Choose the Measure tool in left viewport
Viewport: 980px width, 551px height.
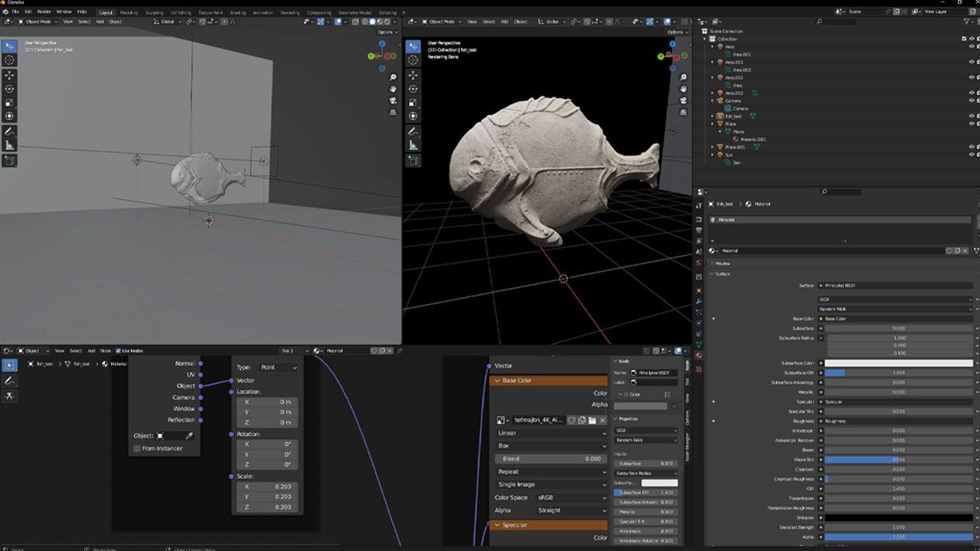click(x=10, y=145)
